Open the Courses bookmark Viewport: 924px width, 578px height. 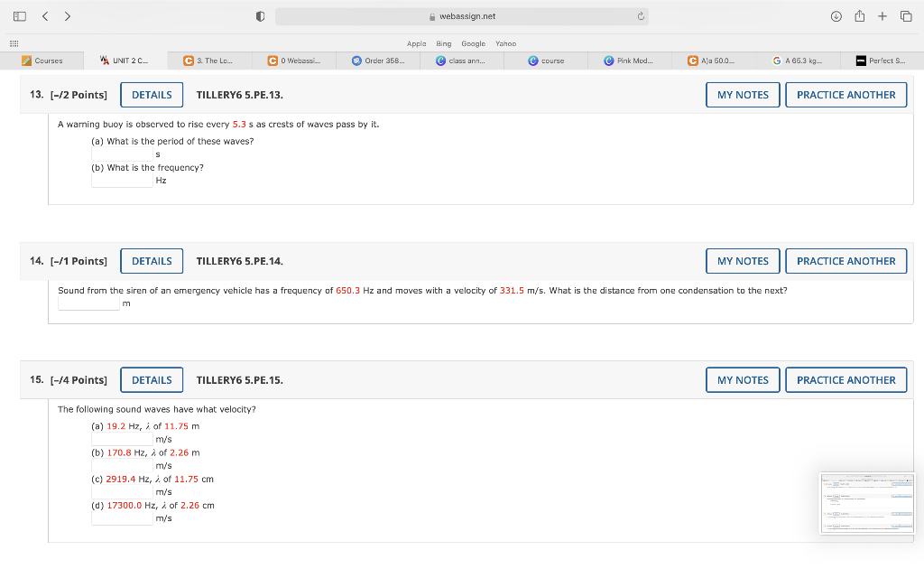click(x=42, y=60)
